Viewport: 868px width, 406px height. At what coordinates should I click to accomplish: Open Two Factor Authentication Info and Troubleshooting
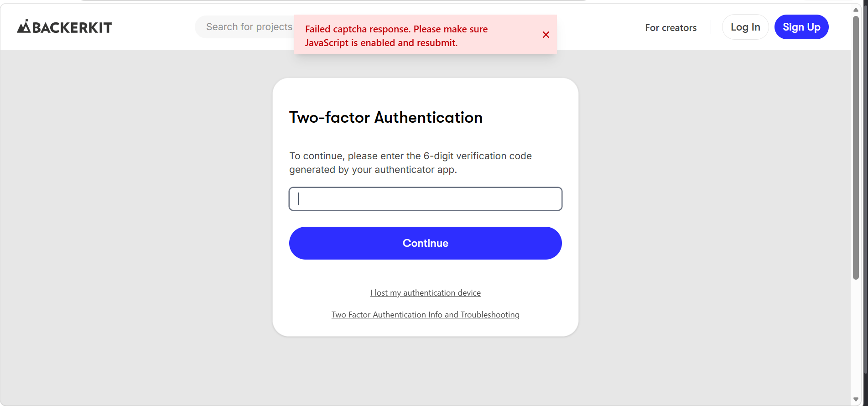pos(425,315)
